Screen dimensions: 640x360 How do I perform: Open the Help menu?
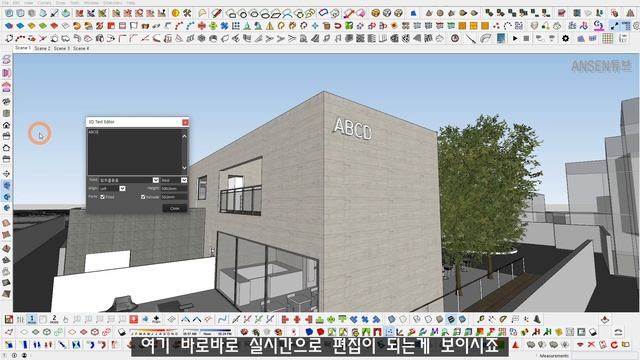point(131,3)
